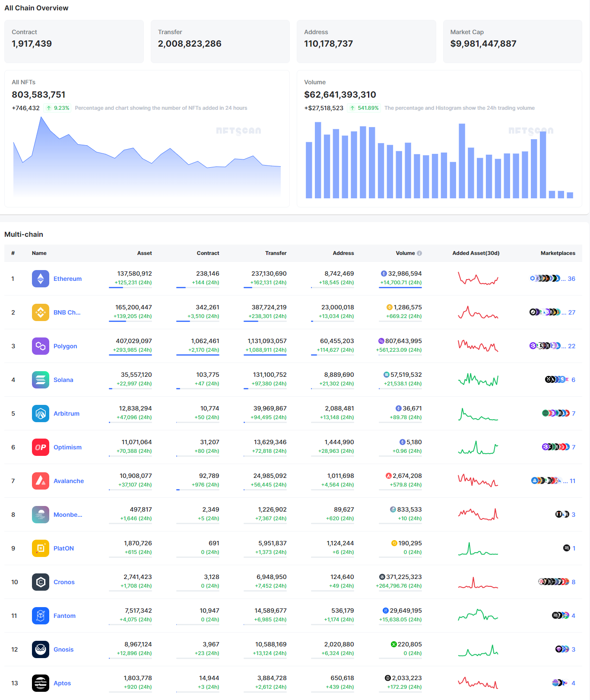The width and height of the screenshot is (590, 700).
Task: Click the tallest bar in Volume histogram
Action: coord(318,160)
